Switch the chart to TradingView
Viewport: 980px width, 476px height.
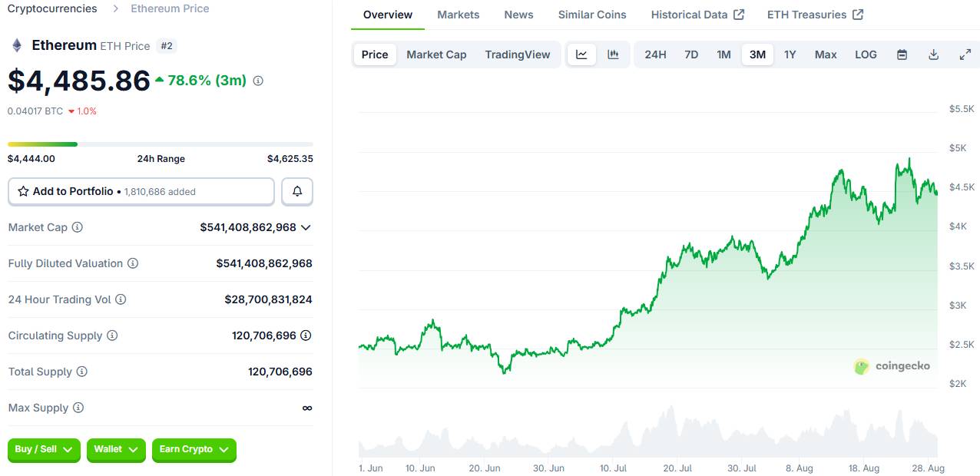point(518,55)
